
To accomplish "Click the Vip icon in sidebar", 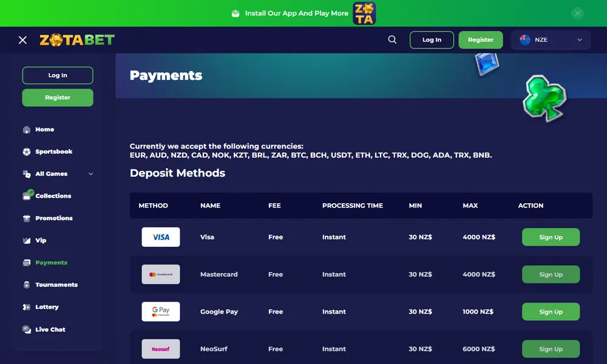I will click(26, 241).
